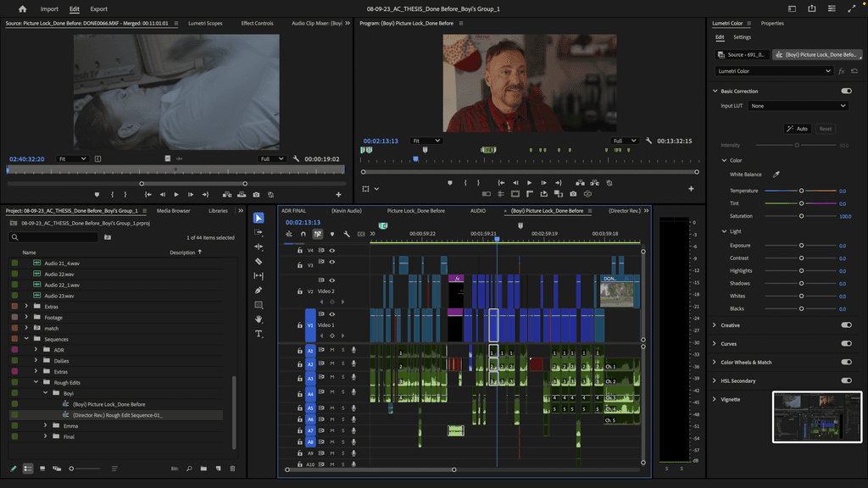Solo audio track A2
Image resolution: width=868 pixels, height=488 pixels.
pyautogui.click(x=342, y=364)
